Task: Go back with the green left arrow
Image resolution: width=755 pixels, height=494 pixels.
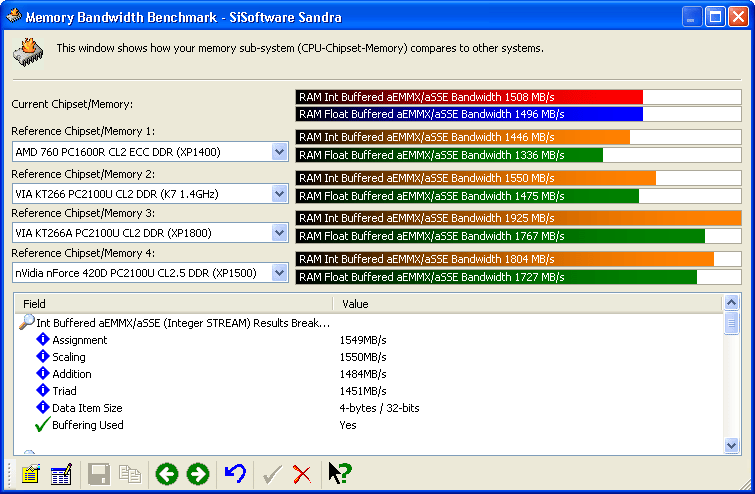Action: tap(167, 474)
